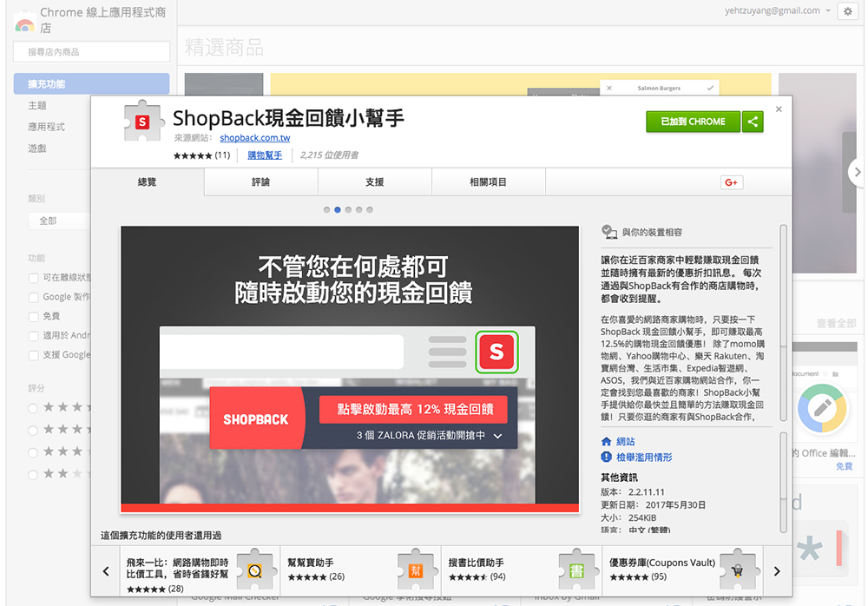Switch to the 評論 tab
The width and height of the screenshot is (868, 606).
(260, 182)
